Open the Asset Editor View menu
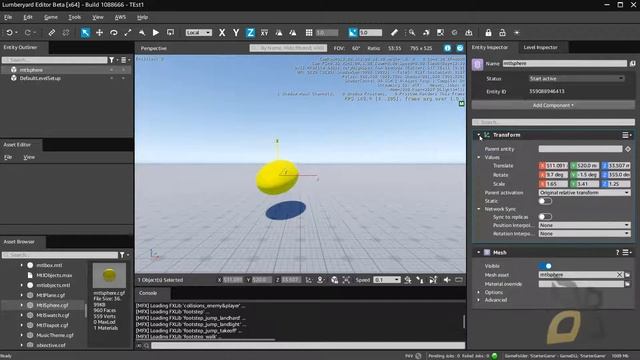Image resolution: width=640 pixels, height=360 pixels. [x=29, y=157]
